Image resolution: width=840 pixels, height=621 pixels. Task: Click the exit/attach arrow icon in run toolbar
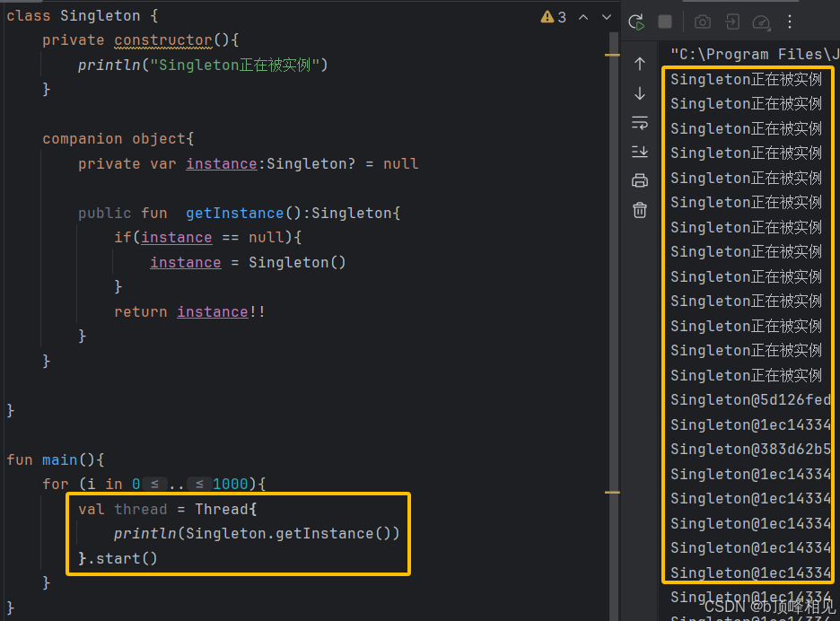click(x=732, y=22)
